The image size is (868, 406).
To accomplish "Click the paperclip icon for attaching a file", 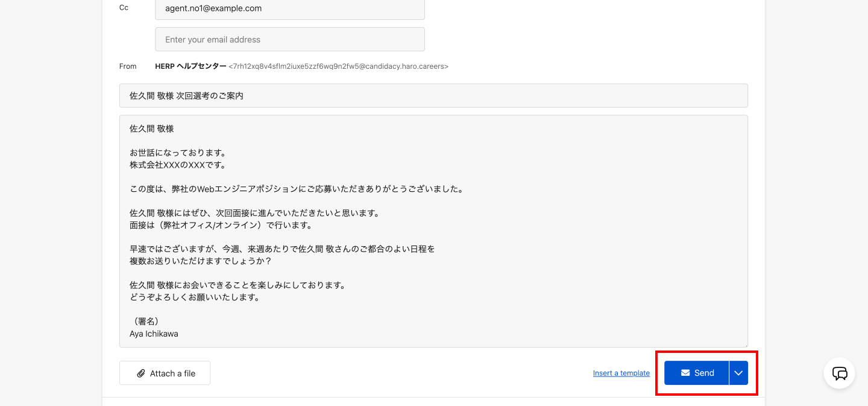I will 141,373.
